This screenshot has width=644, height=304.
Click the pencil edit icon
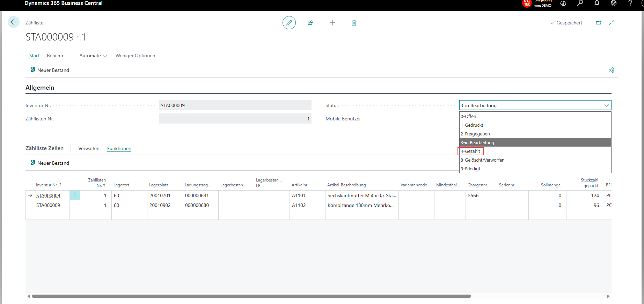pyautogui.click(x=289, y=23)
